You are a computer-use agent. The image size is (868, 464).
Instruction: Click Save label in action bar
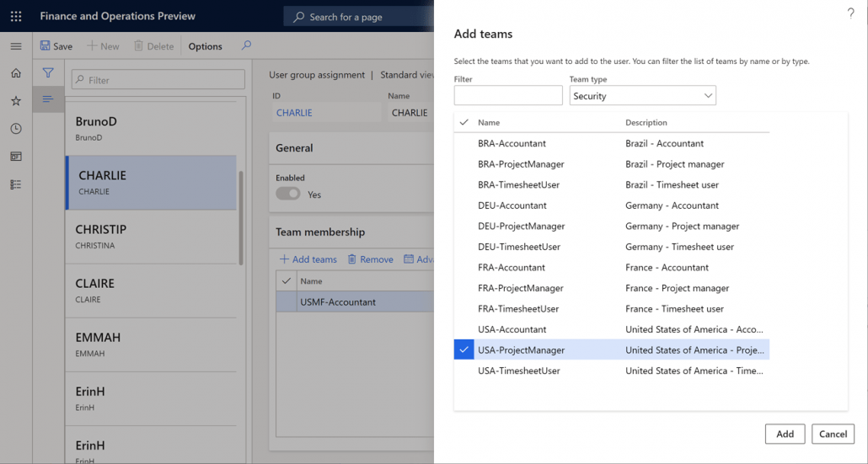click(x=62, y=46)
